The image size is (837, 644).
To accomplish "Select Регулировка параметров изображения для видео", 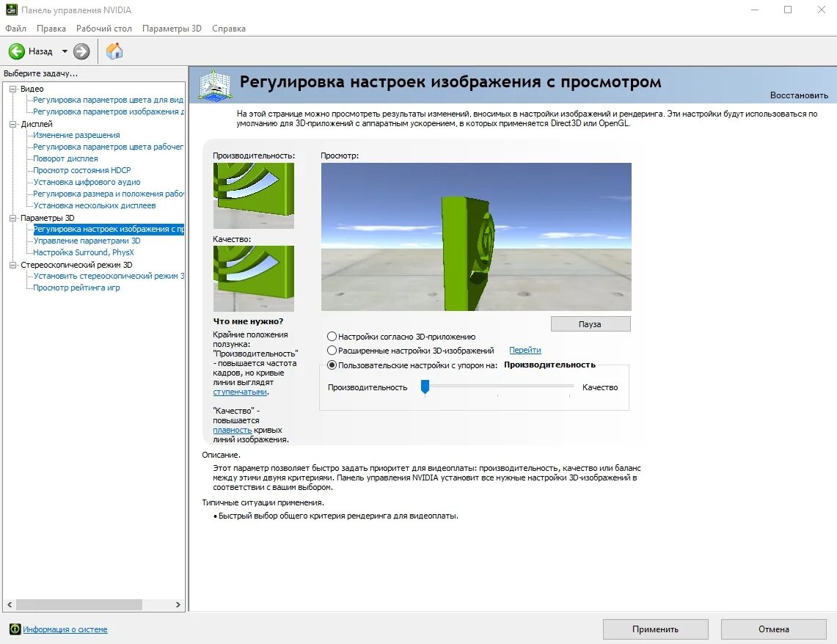I will tap(109, 111).
